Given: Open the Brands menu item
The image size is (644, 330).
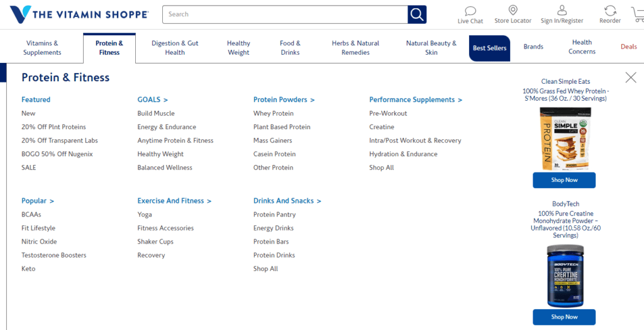Looking at the screenshot, I should [x=533, y=47].
